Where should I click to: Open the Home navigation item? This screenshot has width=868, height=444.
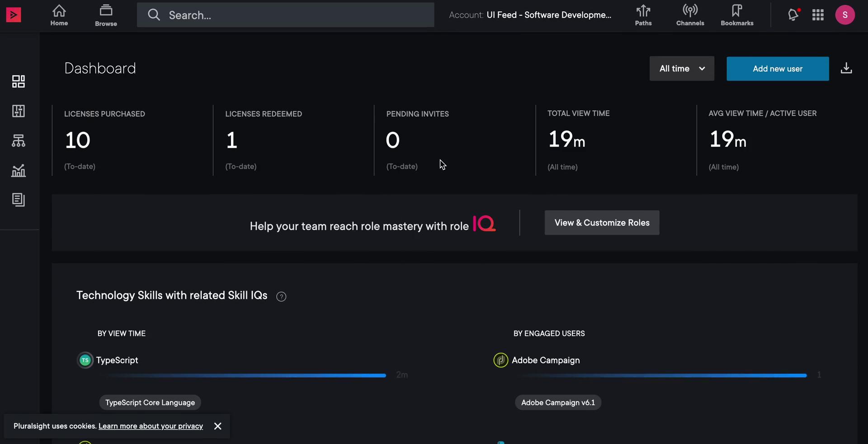coord(59,15)
